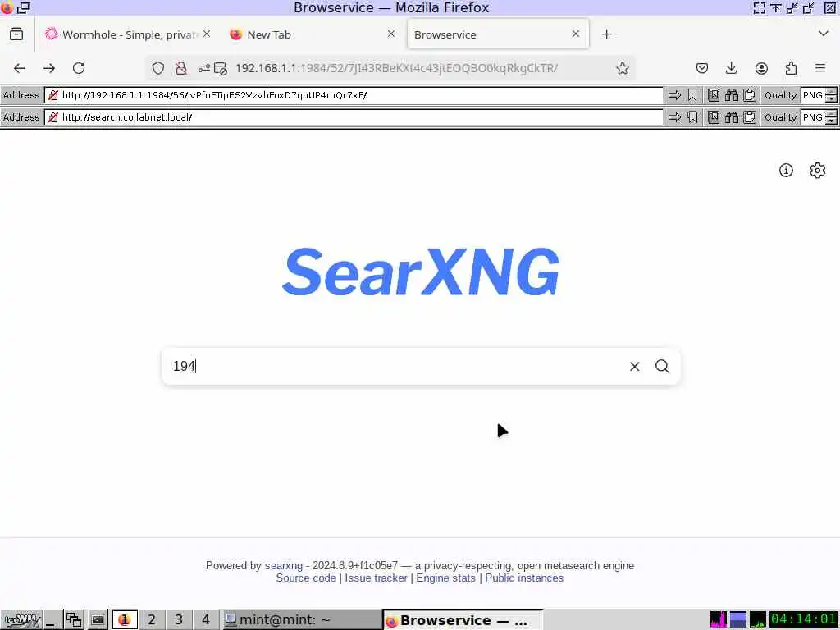This screenshot has width=840, height=630.
Task: Open the site permissions icon in URL bar
Action: tap(204, 68)
